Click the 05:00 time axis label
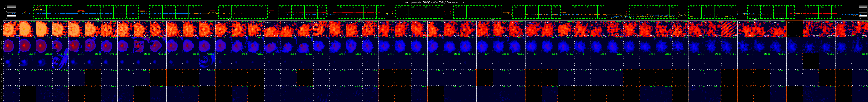This screenshot has height=102, width=868. (x=755, y=20)
